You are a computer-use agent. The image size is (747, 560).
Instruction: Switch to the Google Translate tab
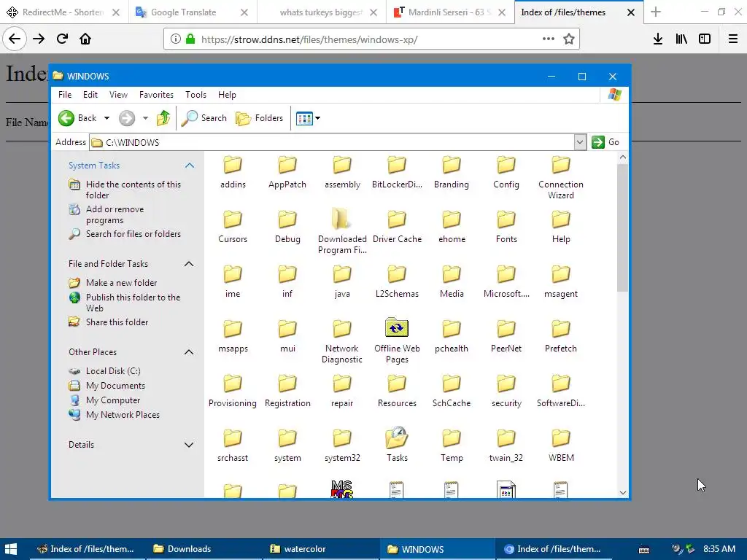[193, 12]
